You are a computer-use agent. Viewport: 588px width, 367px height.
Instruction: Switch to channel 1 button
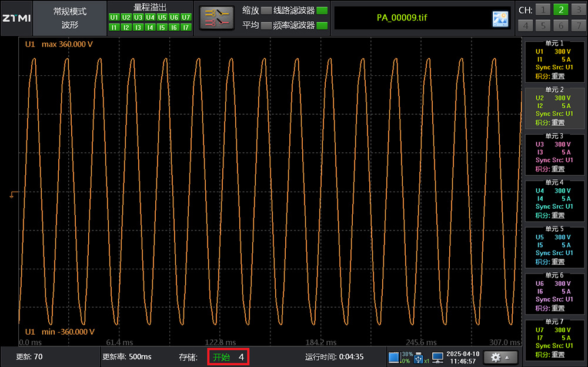[543, 9]
